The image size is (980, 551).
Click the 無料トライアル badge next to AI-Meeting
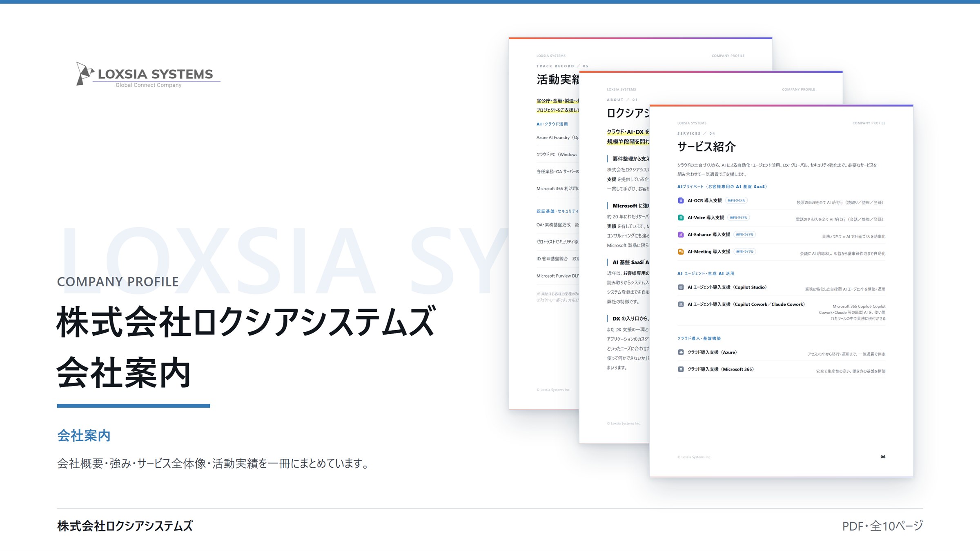click(744, 252)
